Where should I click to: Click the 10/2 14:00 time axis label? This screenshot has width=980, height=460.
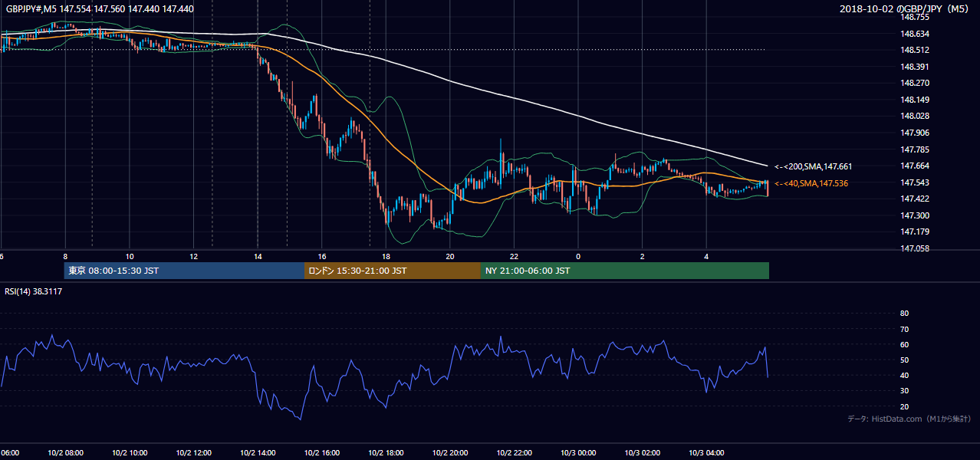[258, 453]
